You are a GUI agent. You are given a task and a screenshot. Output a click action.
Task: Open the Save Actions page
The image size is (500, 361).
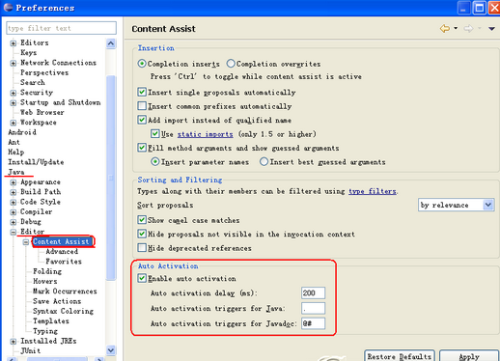[57, 301]
